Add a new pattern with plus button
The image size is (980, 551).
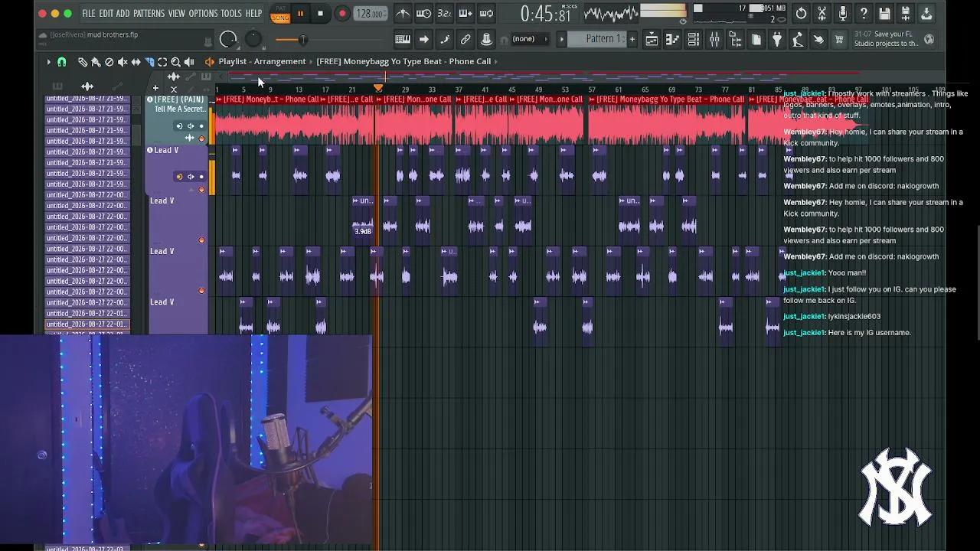632,39
